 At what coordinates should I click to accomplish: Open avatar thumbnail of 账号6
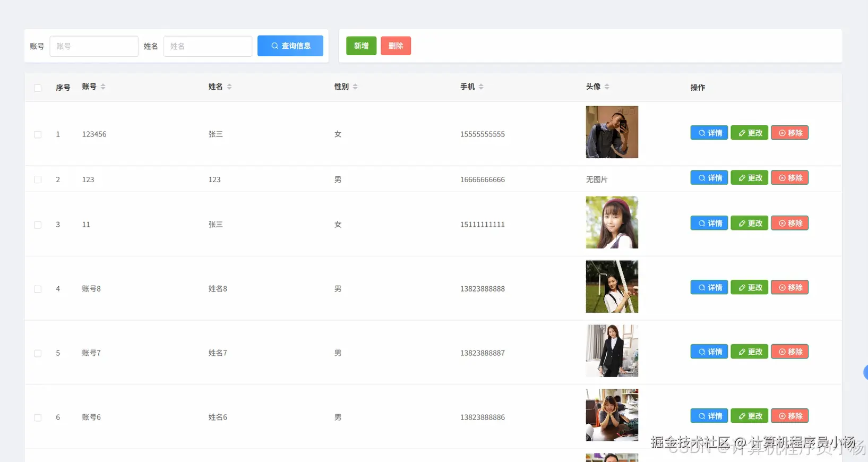tap(612, 415)
